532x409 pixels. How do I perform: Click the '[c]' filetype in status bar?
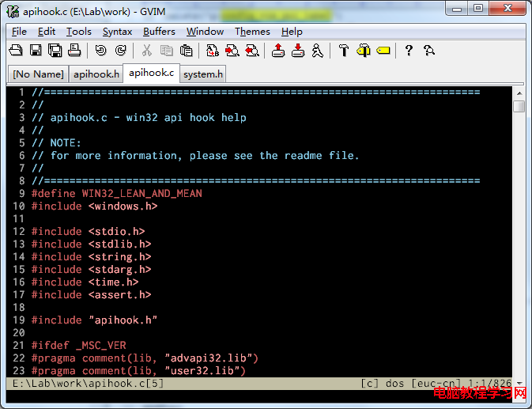point(369,384)
